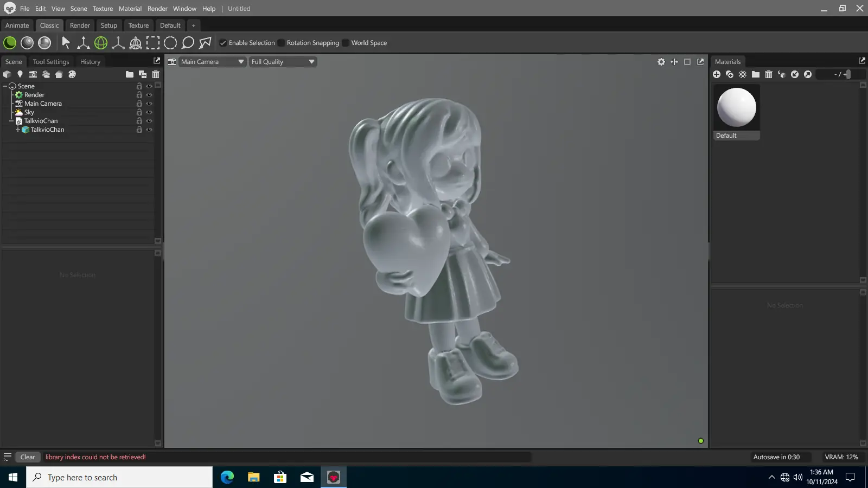This screenshot has width=868, height=488.
Task: Add a camera in Scene toolbar
Action: (33, 74)
